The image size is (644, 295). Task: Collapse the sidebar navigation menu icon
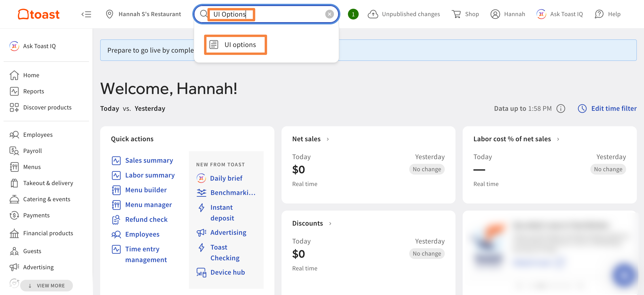pos(86,14)
